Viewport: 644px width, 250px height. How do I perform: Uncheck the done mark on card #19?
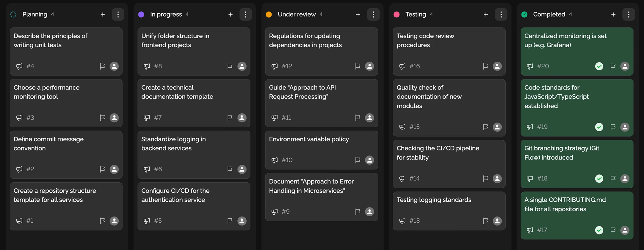[x=599, y=127]
